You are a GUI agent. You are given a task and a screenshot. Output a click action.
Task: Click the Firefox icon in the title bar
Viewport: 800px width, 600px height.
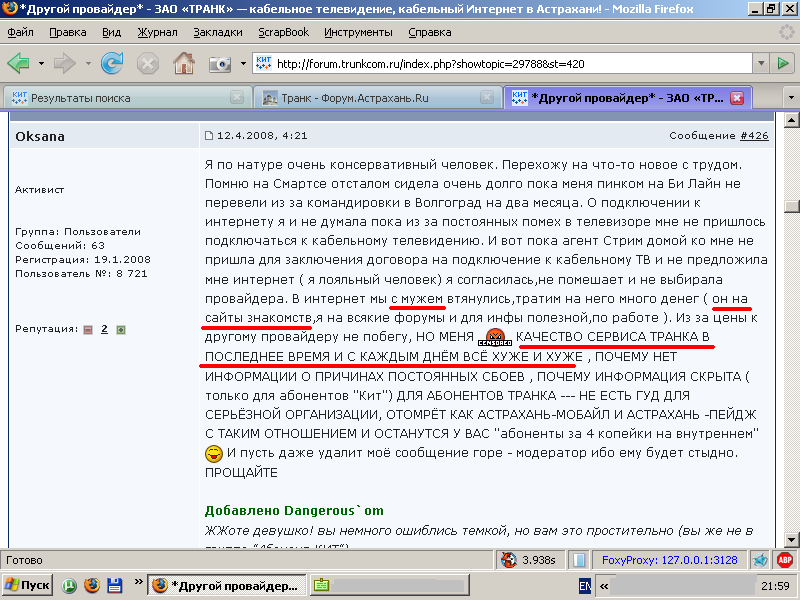click(x=10, y=9)
